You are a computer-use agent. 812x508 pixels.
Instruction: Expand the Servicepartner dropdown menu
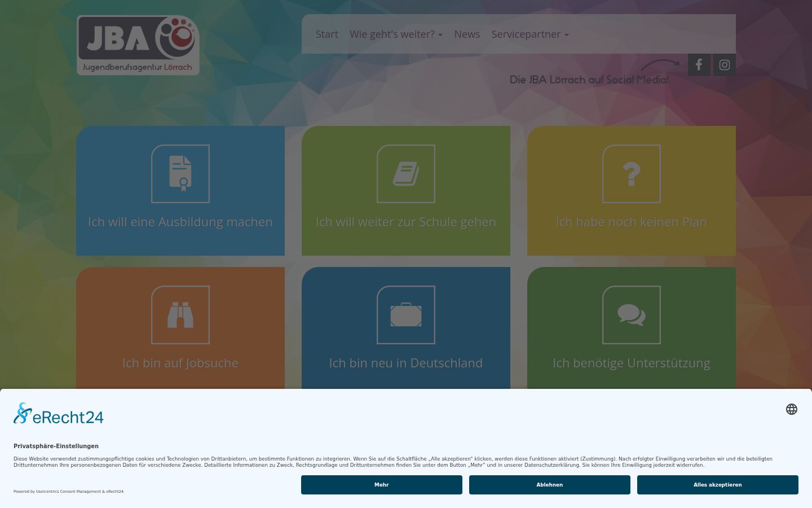click(x=530, y=34)
